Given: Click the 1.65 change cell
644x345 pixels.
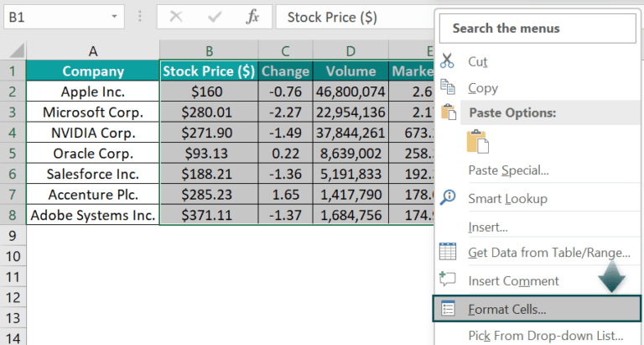Looking at the screenshot, I should [x=285, y=194].
